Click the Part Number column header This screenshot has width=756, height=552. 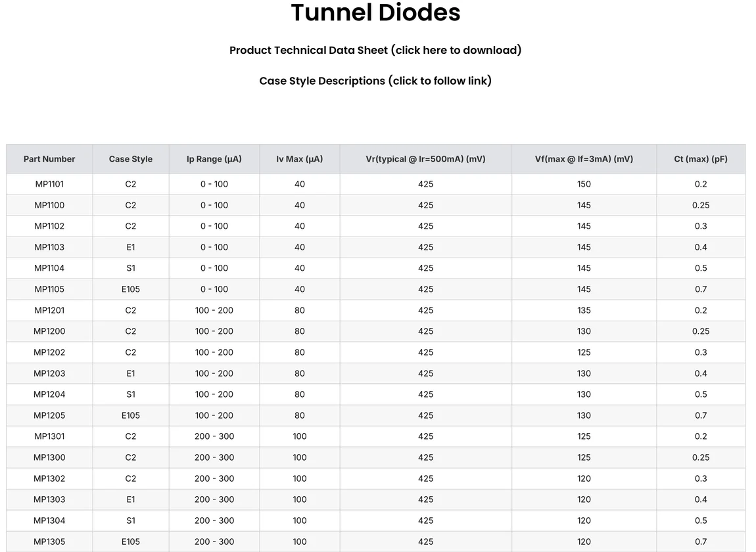click(x=49, y=159)
